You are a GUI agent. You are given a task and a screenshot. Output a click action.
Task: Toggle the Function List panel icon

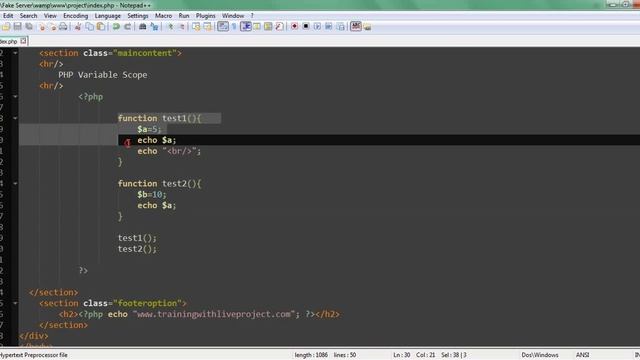[279, 27]
